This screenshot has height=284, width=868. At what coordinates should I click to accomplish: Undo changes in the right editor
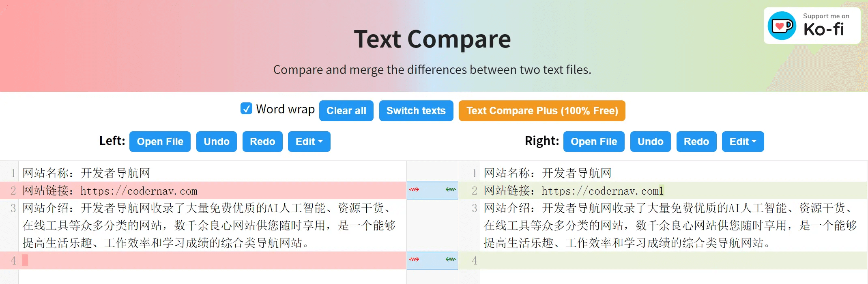click(650, 141)
